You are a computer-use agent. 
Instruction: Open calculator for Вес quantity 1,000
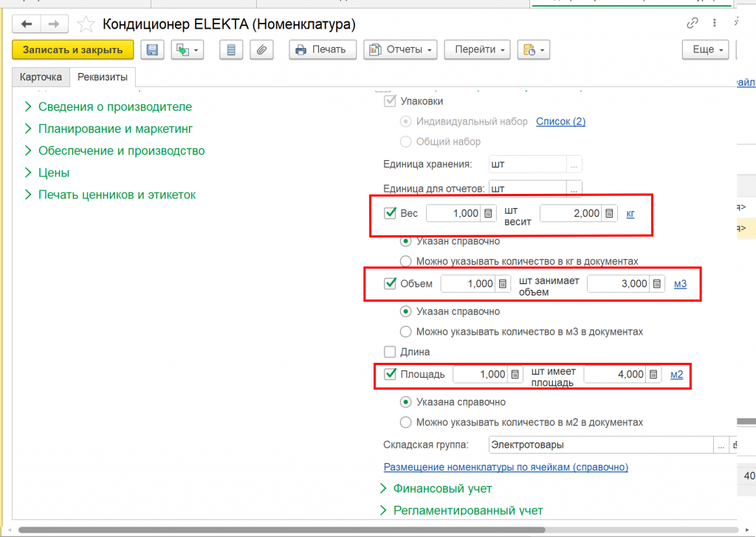489,213
